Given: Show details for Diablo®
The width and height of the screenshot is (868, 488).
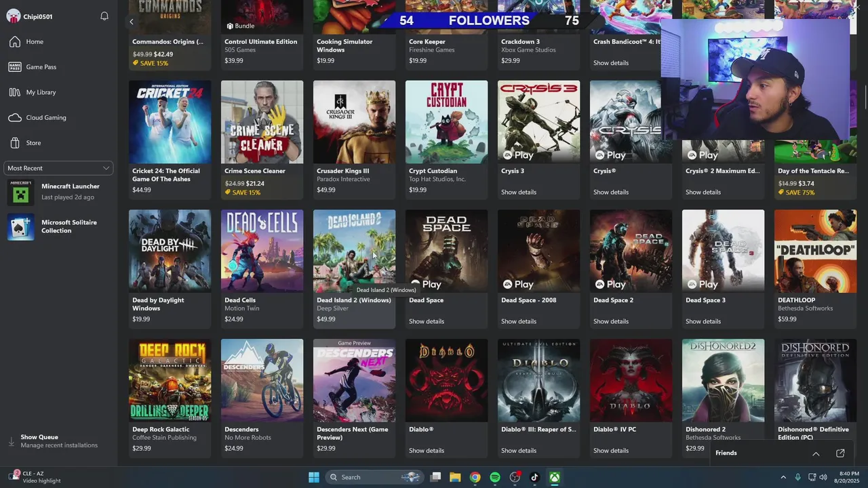Looking at the screenshot, I should pos(427,451).
